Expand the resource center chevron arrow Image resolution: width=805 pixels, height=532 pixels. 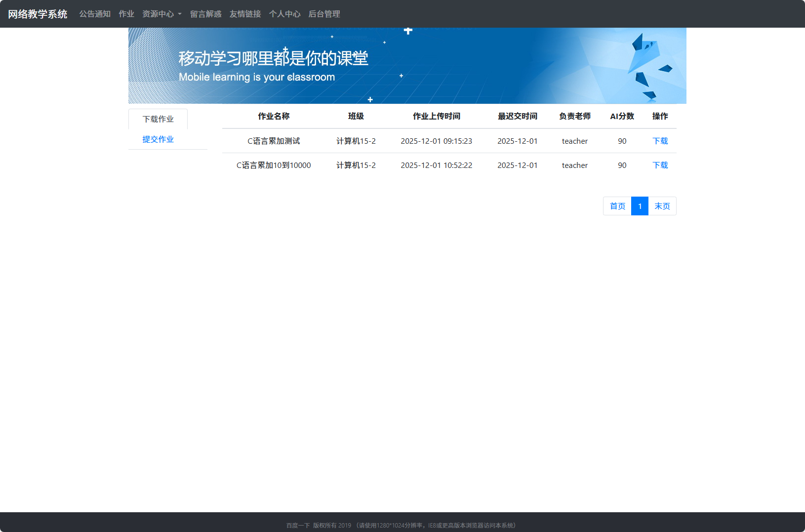(180, 15)
